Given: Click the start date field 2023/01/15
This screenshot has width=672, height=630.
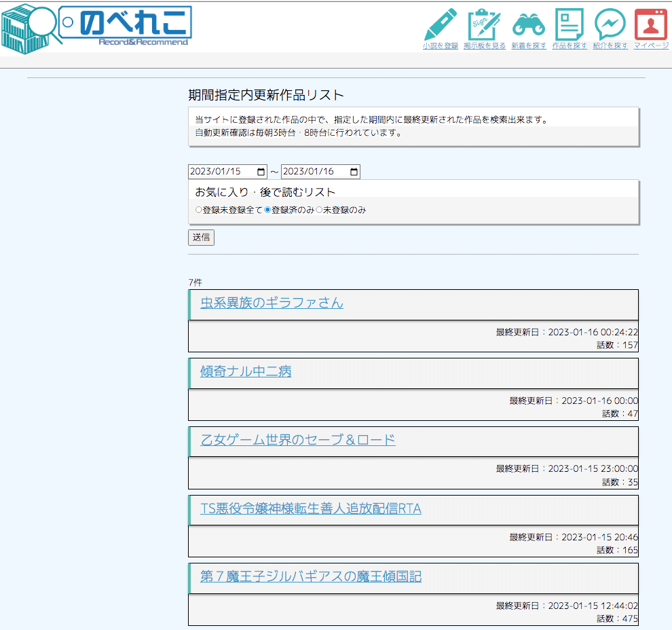Looking at the screenshot, I should pos(227,172).
